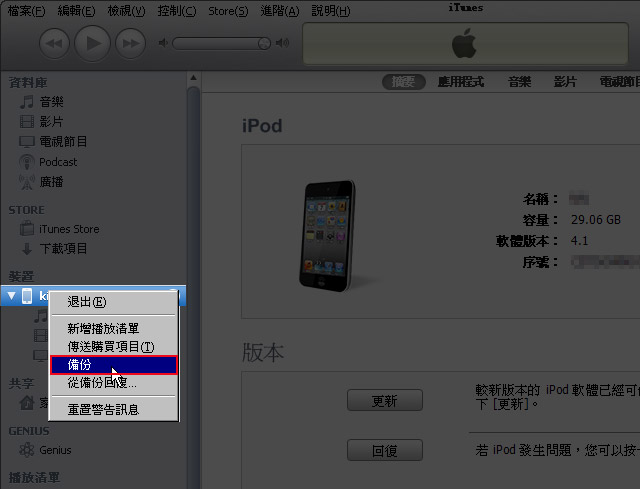Open the 進階(A) menu
Screen dimensions: 640x489
[x=280, y=11]
